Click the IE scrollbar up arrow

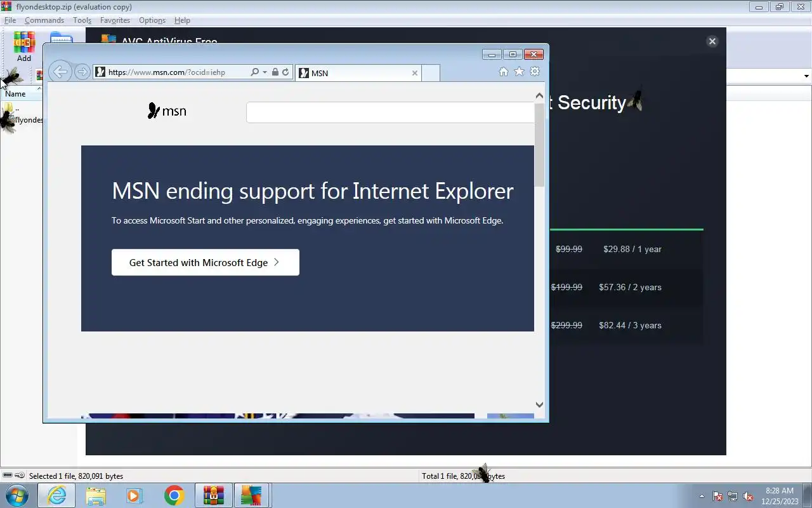coord(539,96)
